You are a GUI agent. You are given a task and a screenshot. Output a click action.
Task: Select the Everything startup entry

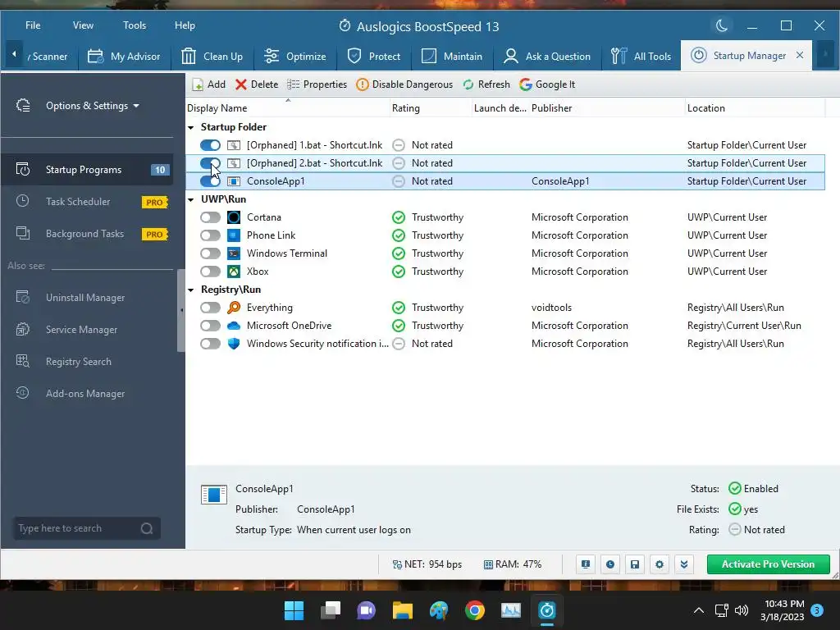click(505, 308)
